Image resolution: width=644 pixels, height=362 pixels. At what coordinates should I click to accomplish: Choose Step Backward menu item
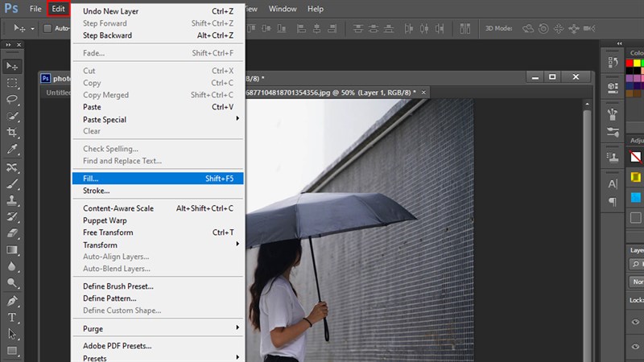click(158, 35)
